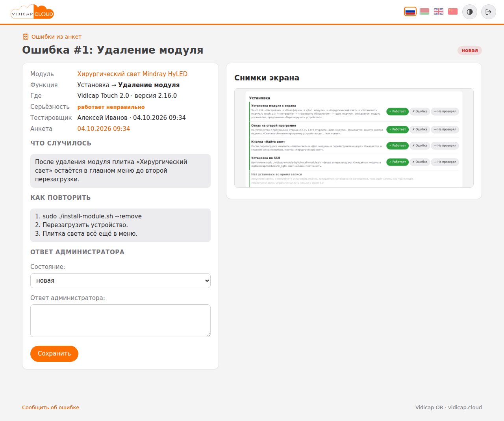Toggle dark/light contrast theme
This screenshot has height=421, width=504.
point(470,12)
